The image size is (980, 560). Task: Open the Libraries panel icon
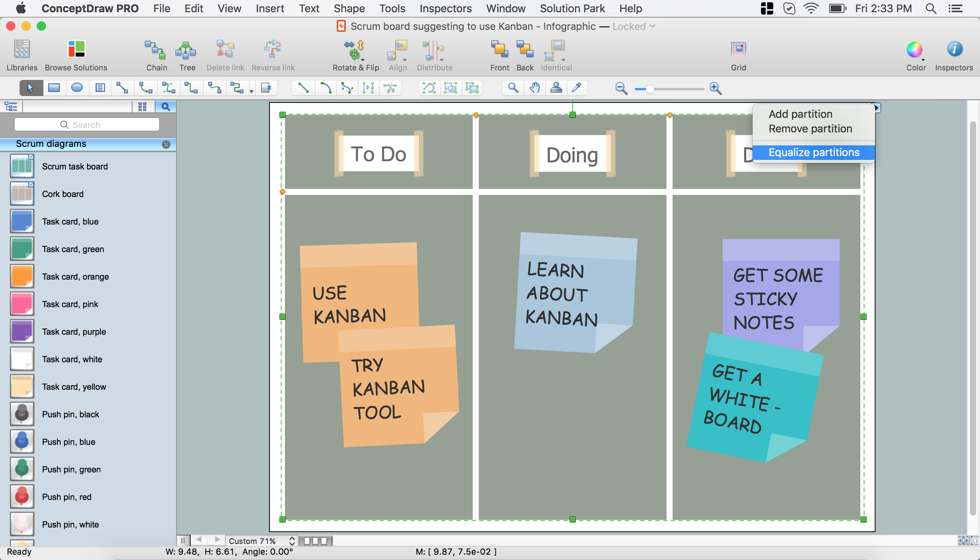click(x=22, y=49)
